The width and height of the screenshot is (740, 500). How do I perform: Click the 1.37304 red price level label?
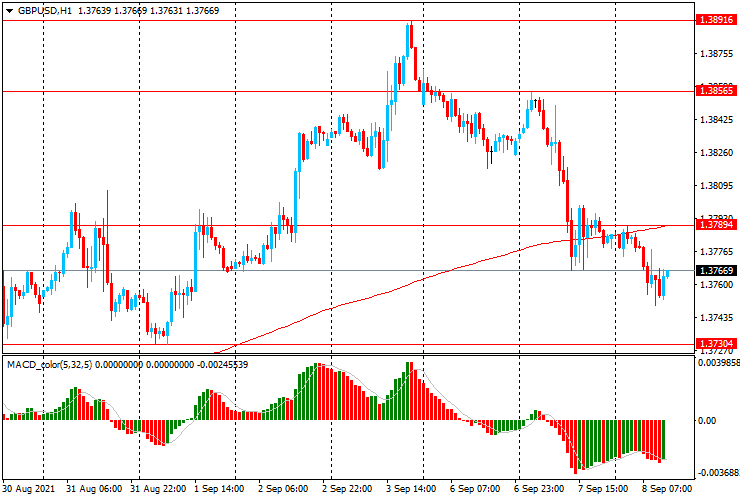716,343
